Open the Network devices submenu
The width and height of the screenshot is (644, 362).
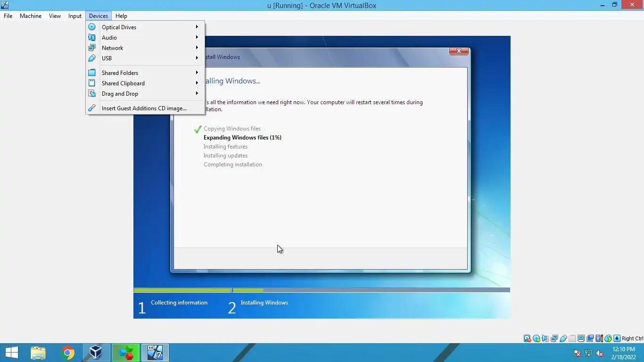(x=145, y=48)
